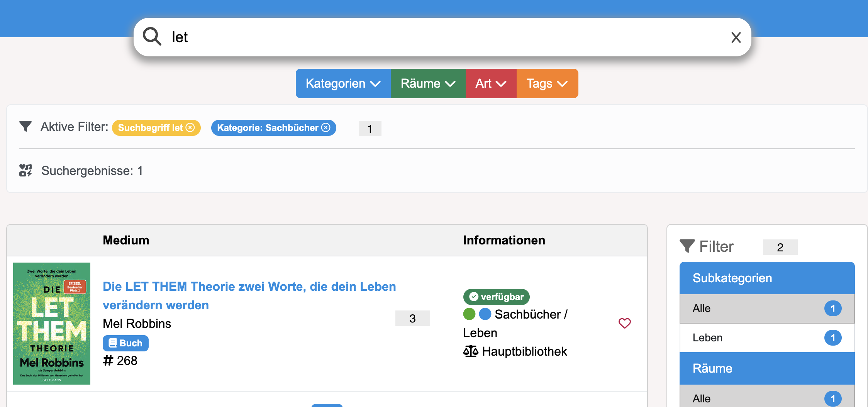Click the magnifier search icon
The image size is (868, 407).
point(152,37)
